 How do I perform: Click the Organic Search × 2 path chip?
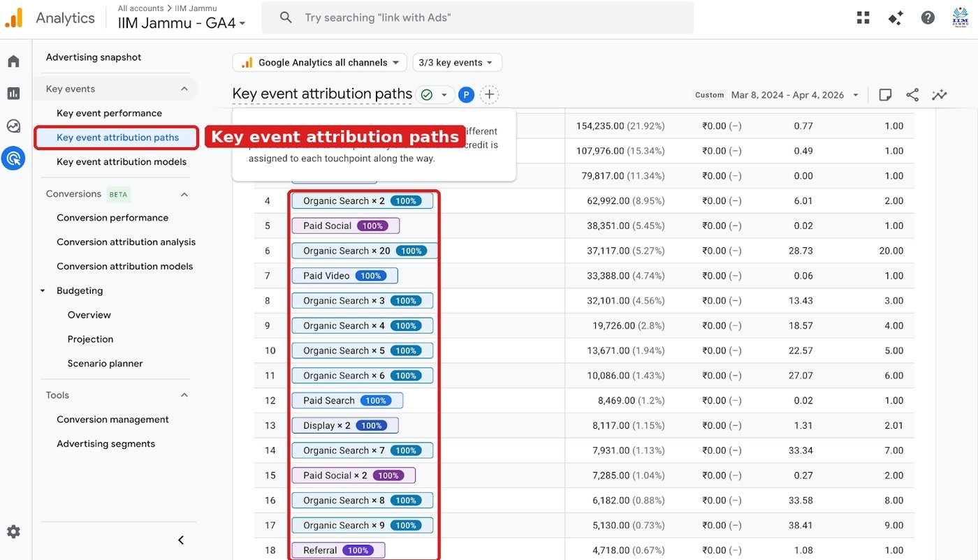[363, 201]
